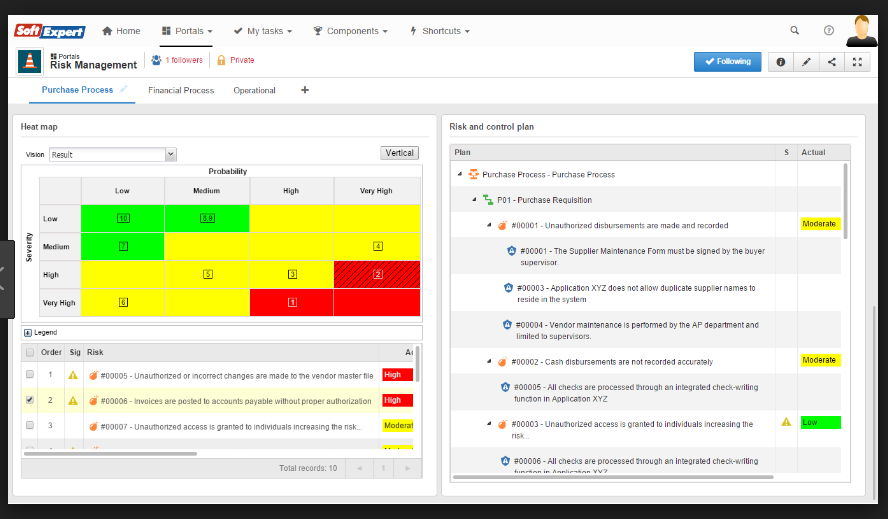Click the Following button
The height and width of the screenshot is (519, 888).
[727, 62]
